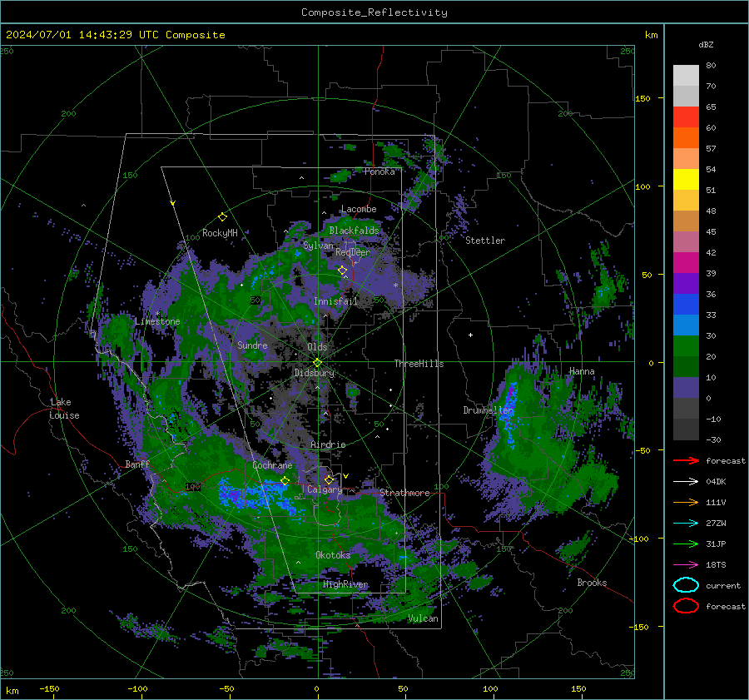Click the dBZ legend heading
749x700 pixels.
(706, 45)
